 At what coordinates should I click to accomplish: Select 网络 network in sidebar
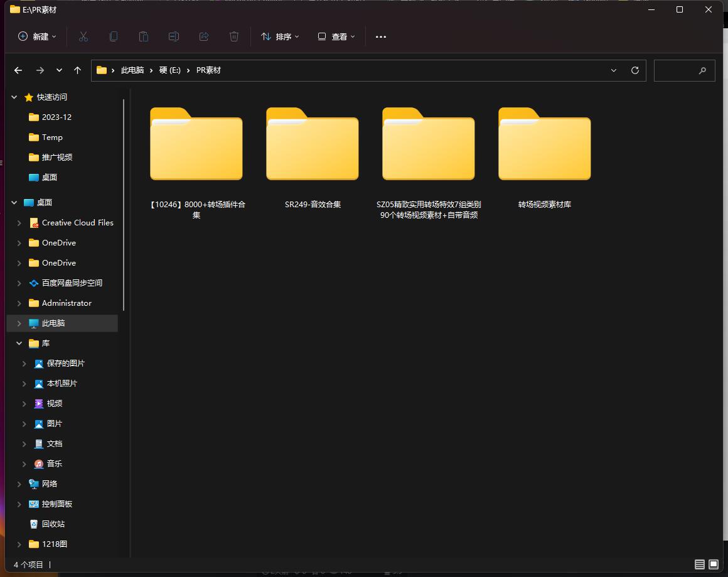point(43,484)
